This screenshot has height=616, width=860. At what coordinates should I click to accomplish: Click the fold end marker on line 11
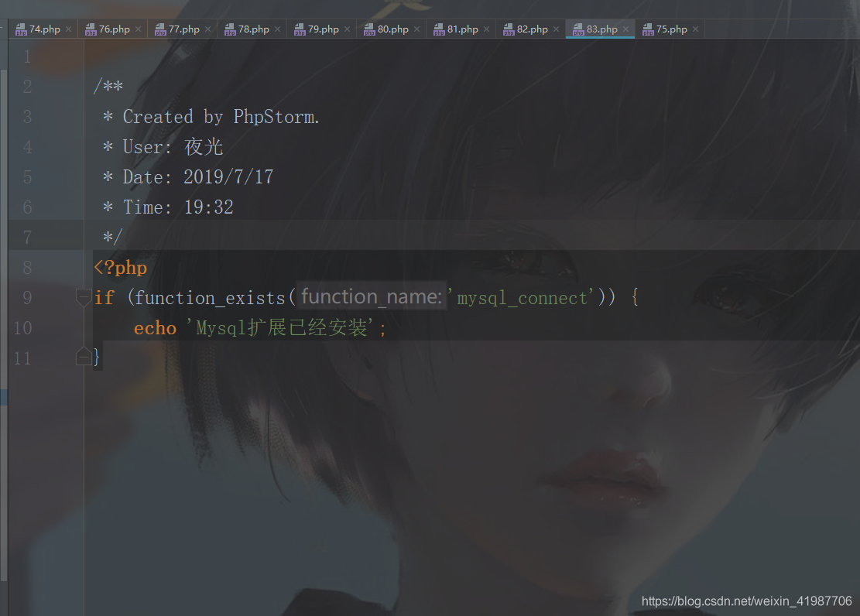[x=84, y=357]
